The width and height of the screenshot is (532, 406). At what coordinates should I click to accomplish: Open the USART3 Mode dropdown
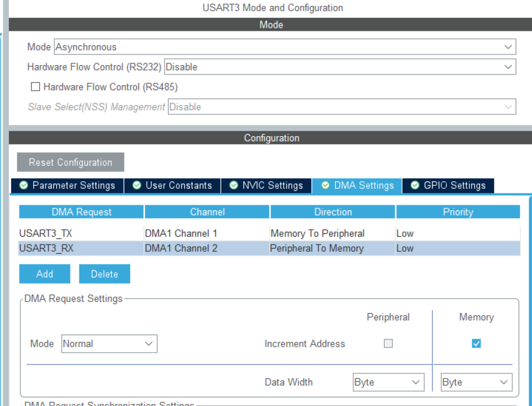click(285, 47)
